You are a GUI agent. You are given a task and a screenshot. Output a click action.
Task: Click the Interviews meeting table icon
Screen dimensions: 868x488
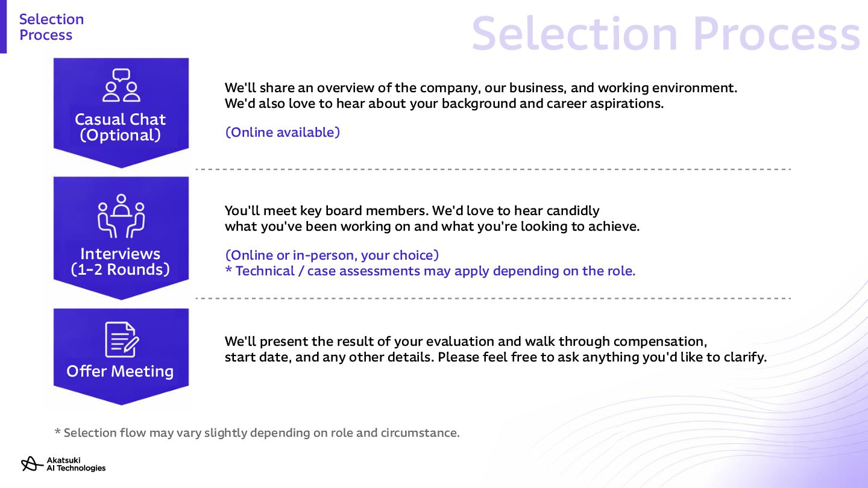pos(121,216)
